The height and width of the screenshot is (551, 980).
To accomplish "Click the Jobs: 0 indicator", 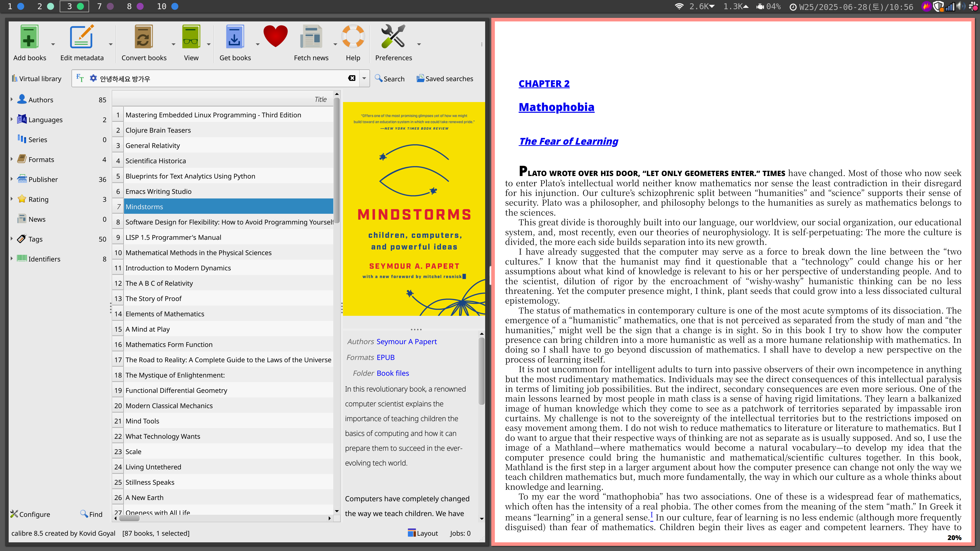I will tap(460, 533).
